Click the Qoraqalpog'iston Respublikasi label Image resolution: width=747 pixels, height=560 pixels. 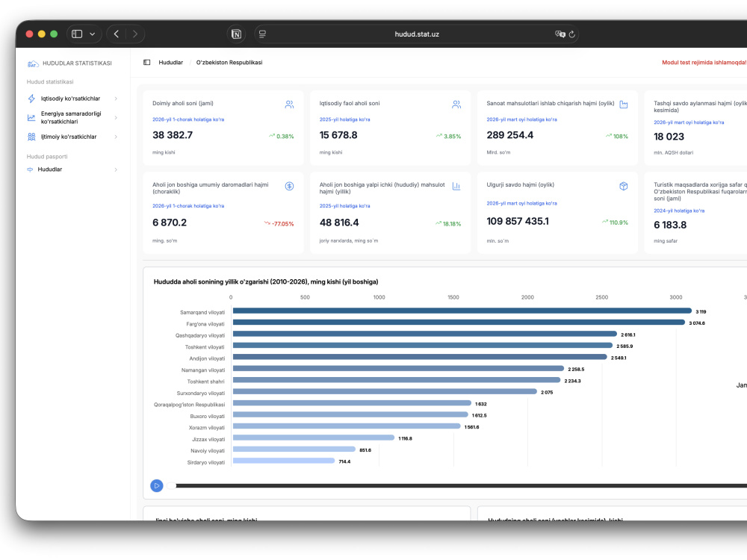pos(189,405)
